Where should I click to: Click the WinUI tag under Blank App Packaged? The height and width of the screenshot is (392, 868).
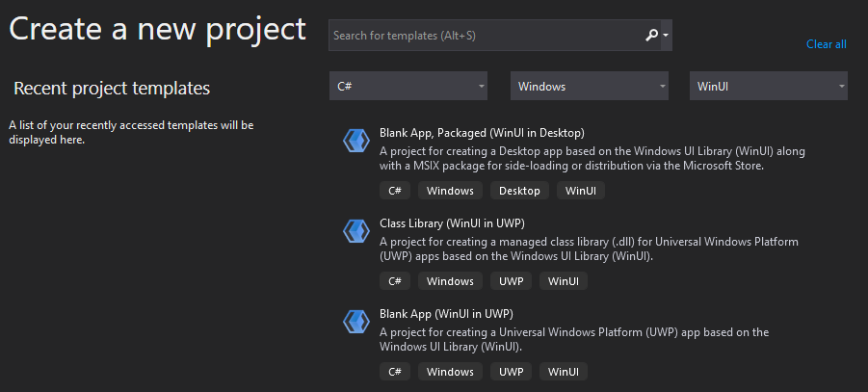tap(581, 191)
